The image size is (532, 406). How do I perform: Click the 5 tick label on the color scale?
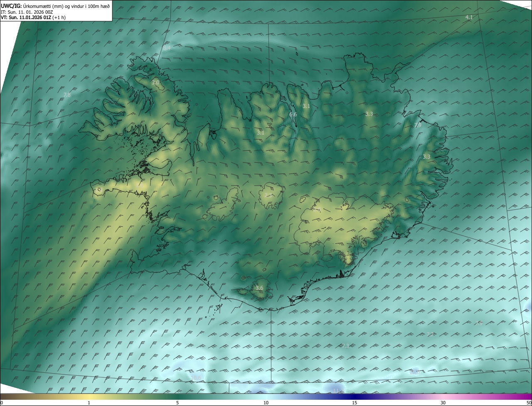click(177, 403)
